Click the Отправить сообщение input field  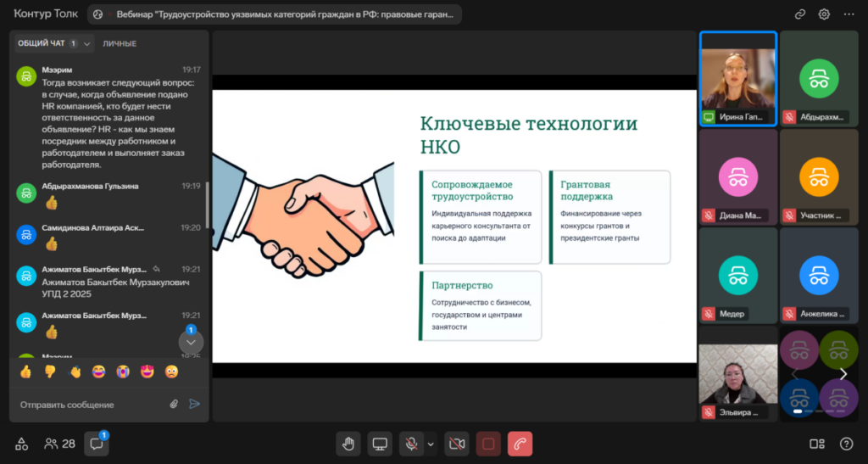(89, 405)
